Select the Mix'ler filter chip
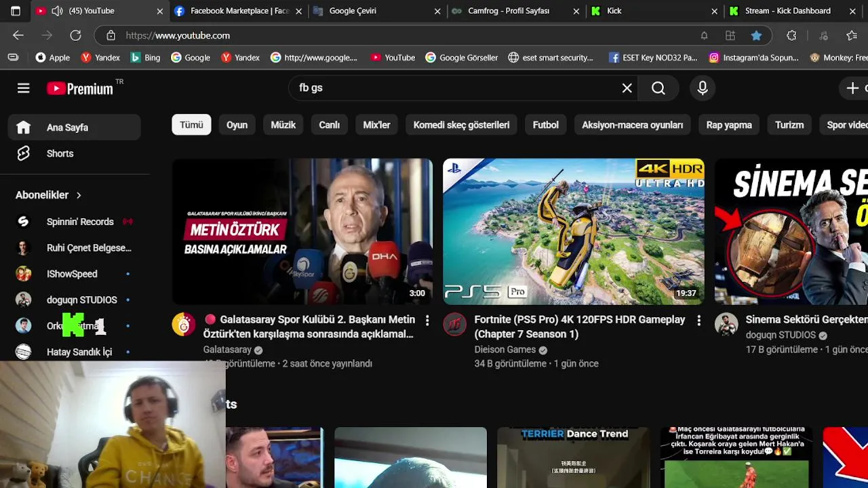Viewport: 868px width, 488px height. point(376,125)
